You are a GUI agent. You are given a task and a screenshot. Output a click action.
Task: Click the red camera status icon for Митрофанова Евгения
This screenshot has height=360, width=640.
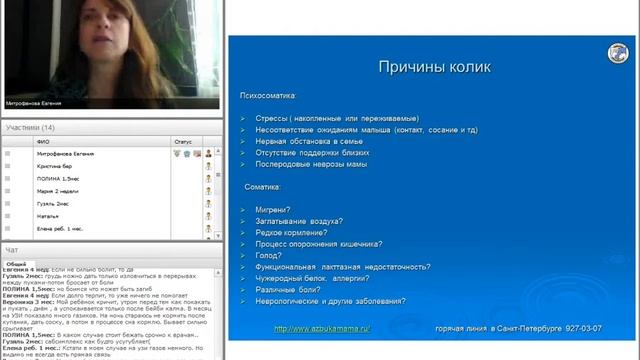point(197,154)
